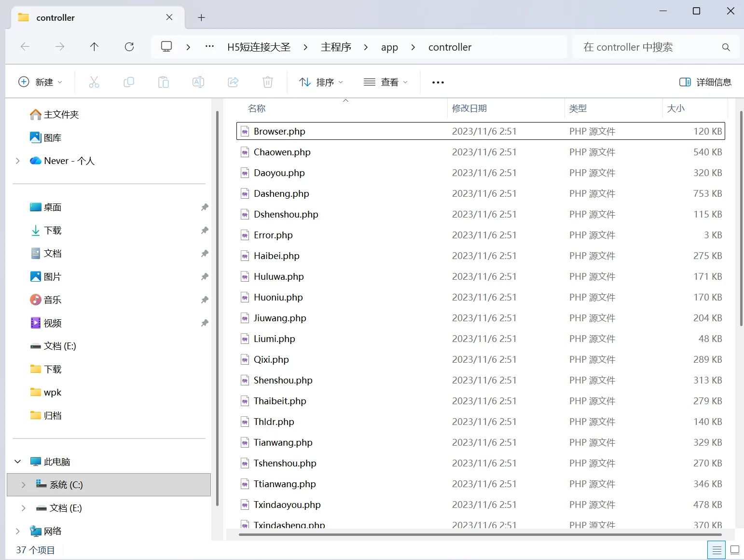Click the Delete trash icon
This screenshot has height=560, width=744.
click(268, 82)
